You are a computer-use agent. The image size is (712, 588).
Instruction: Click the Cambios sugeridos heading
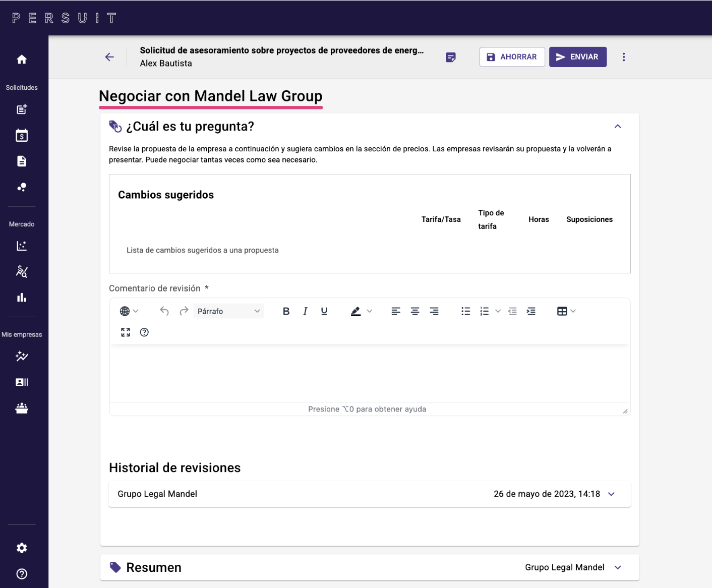point(166,195)
